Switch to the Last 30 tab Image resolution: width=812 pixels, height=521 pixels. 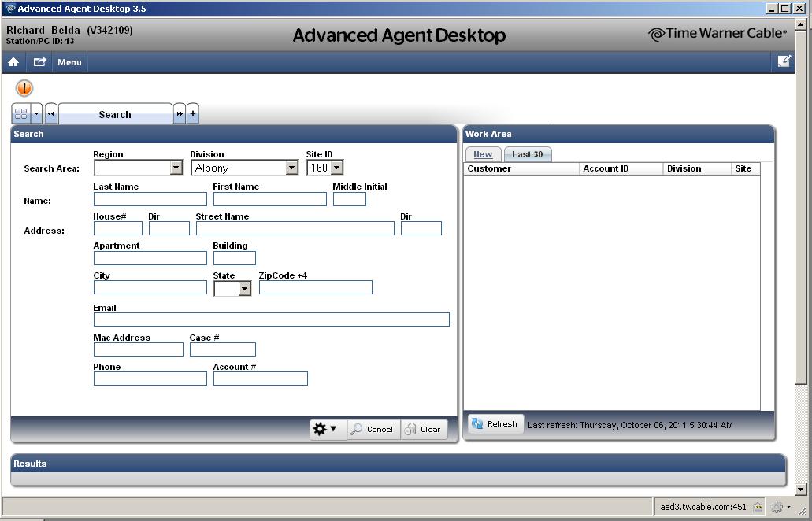[527, 154]
